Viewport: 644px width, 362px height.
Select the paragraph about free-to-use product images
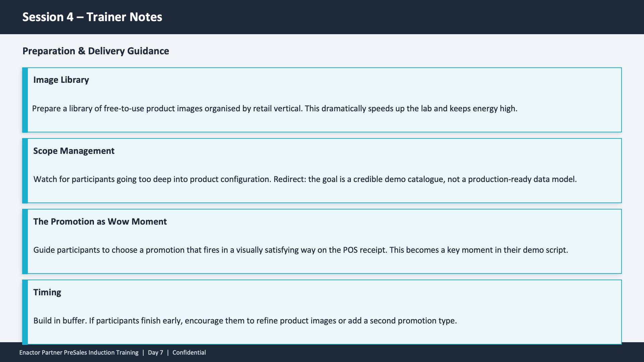tap(274, 109)
